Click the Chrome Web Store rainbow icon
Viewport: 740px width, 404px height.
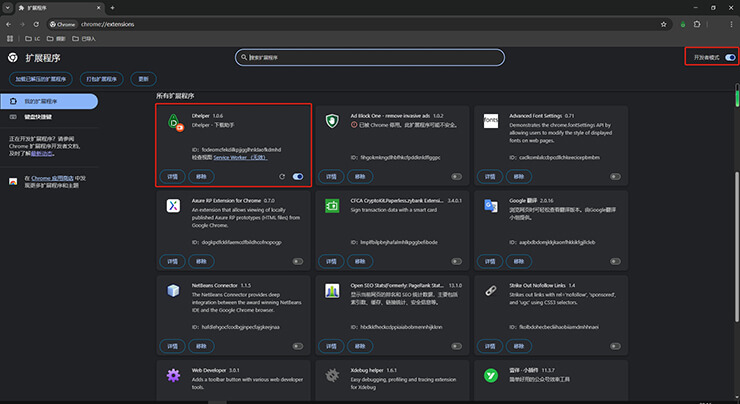13,182
